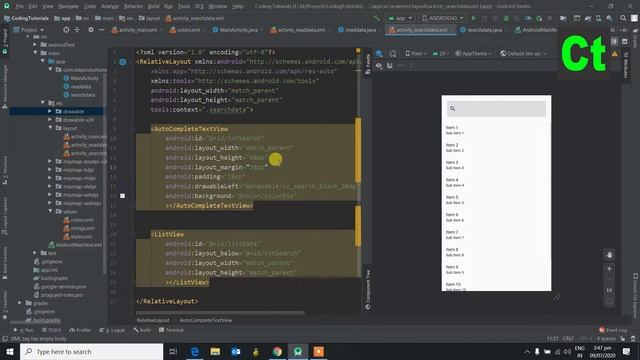Collapse the values folder in tree
This screenshot has height=360, width=640.
click(50, 211)
